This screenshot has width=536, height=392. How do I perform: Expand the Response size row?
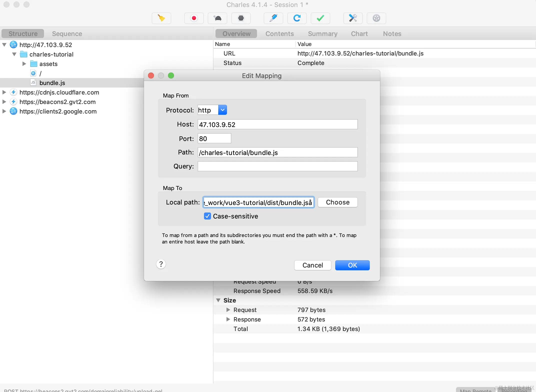coord(228,319)
